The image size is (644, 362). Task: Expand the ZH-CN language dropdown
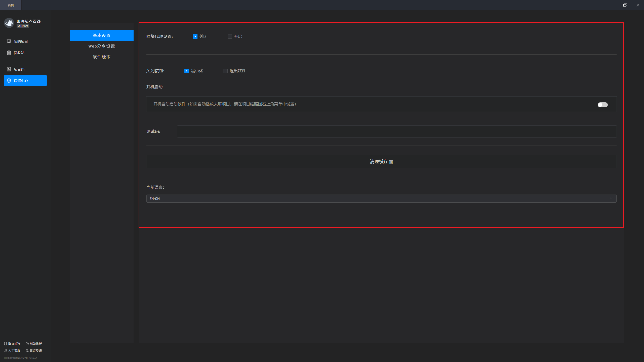pos(381,199)
